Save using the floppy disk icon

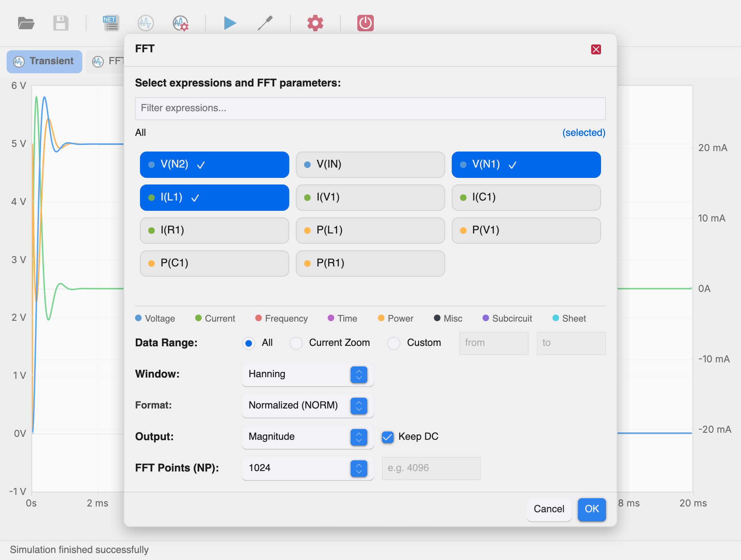pos(61,23)
